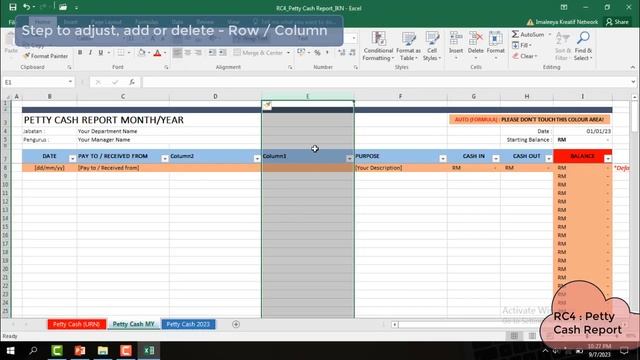Undo the last action
This screenshot has height=360, width=640.
click(26, 7)
